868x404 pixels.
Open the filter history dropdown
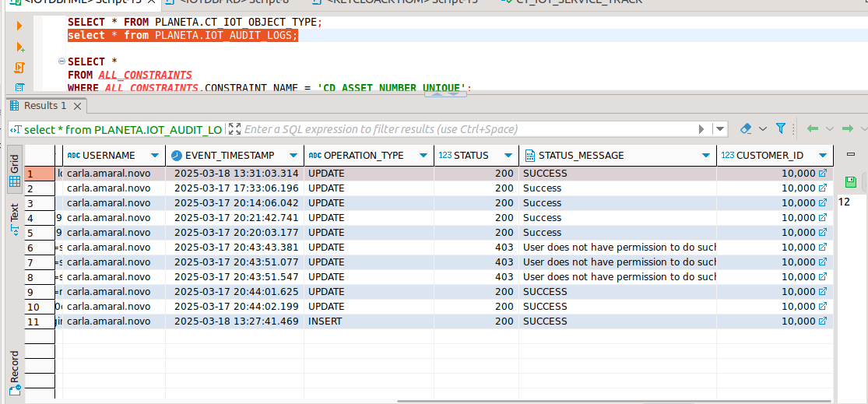(719, 129)
